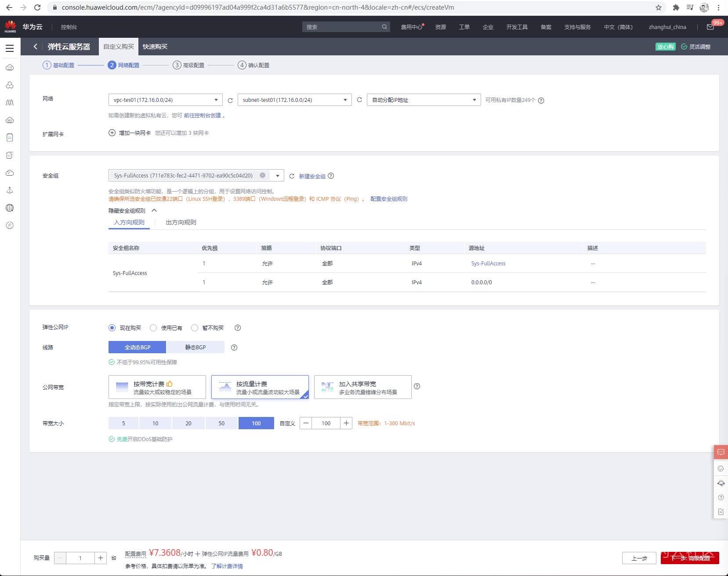Click the search magnifier icon
The image size is (728, 576).
[384, 27]
